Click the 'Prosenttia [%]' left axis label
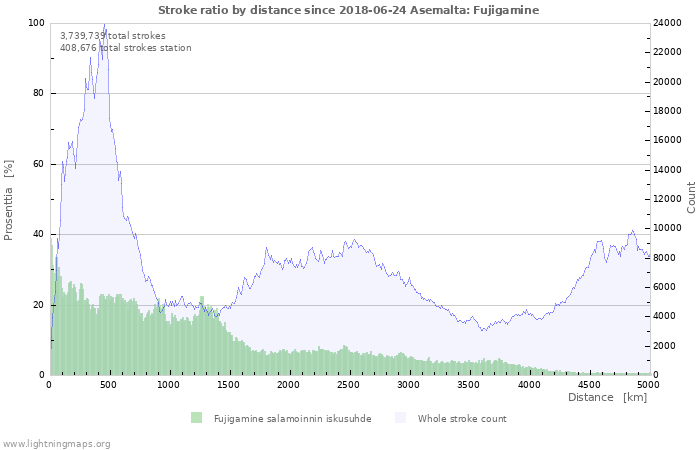 pos(9,198)
